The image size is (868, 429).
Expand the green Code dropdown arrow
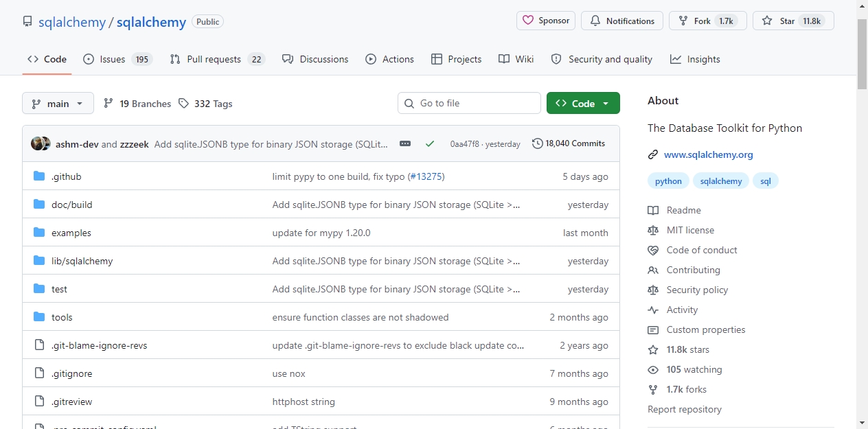click(606, 104)
